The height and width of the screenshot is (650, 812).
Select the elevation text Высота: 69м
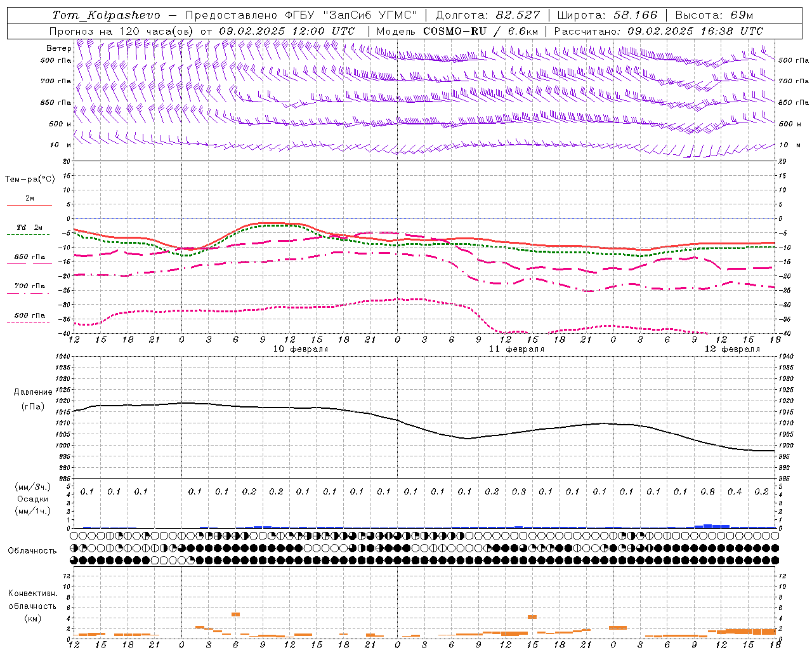pyautogui.click(x=714, y=15)
